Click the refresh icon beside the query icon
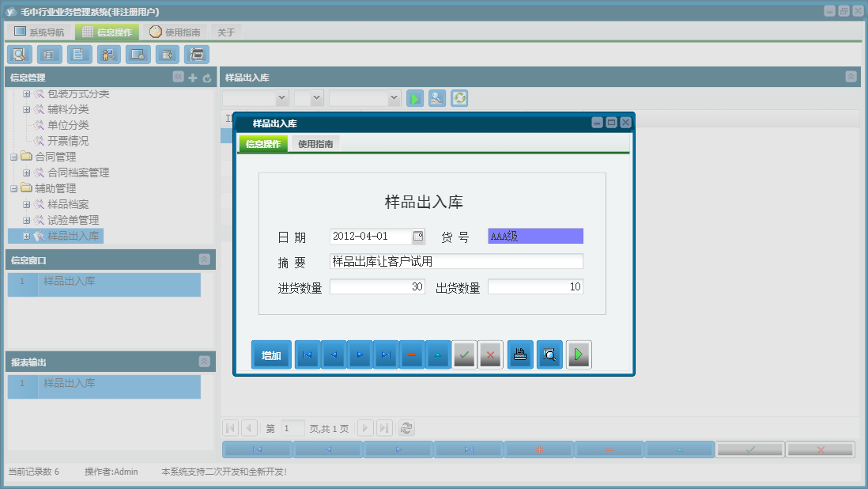The width and height of the screenshot is (868, 489). tap(459, 98)
